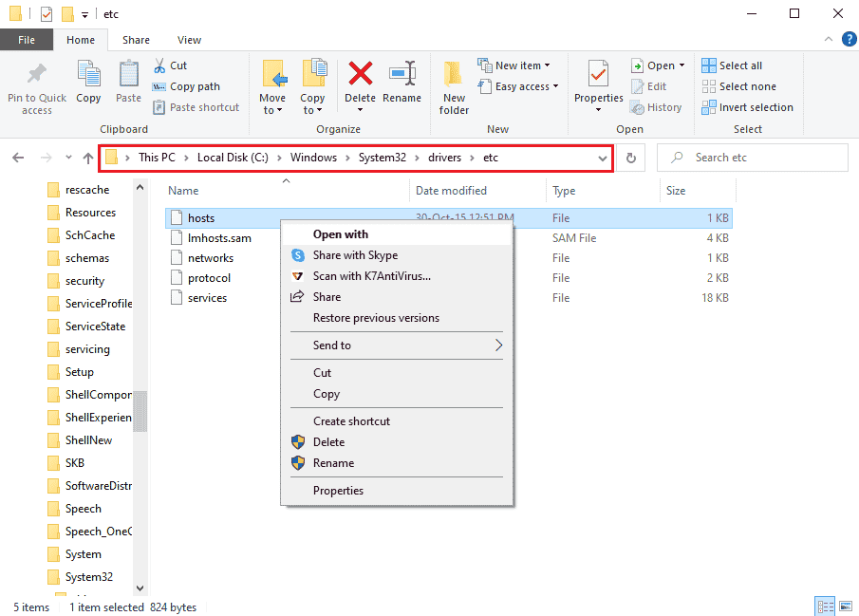Click the Forward navigation arrow
The width and height of the screenshot is (859, 616).
[x=46, y=158]
